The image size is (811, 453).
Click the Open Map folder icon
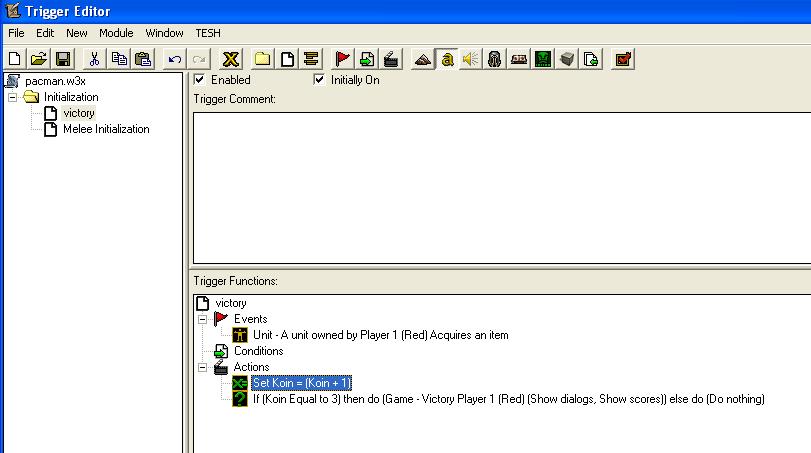(x=39, y=59)
